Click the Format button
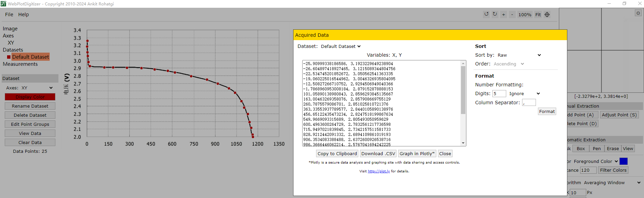This screenshot has height=198, width=644. pyautogui.click(x=547, y=111)
